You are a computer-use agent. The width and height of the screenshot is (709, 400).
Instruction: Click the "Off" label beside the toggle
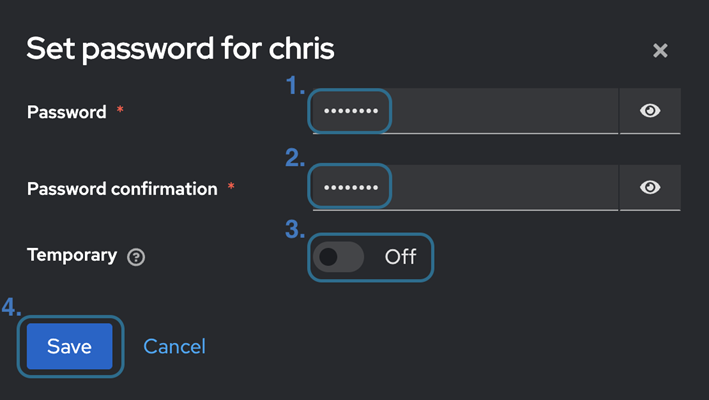[400, 257]
